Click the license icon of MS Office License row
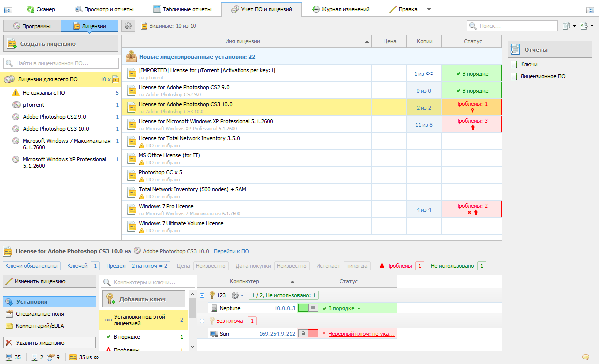This screenshot has width=599, height=364. point(132,158)
